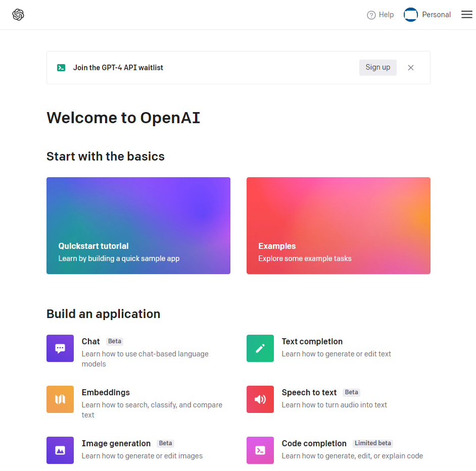Click the Image generation picture icon

(60, 450)
